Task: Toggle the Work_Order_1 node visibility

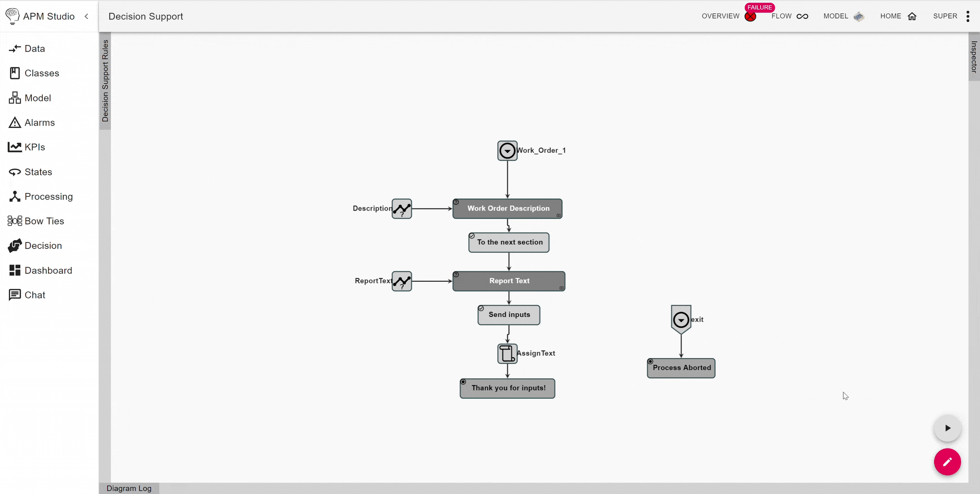Action: click(507, 150)
